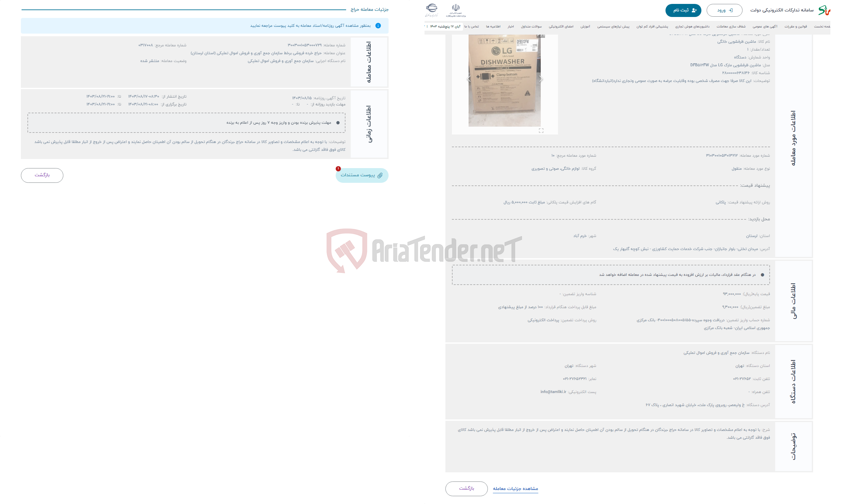The image size is (849, 504).
Task: Click the پیوست مستندات button to view attachments
Action: point(360,175)
